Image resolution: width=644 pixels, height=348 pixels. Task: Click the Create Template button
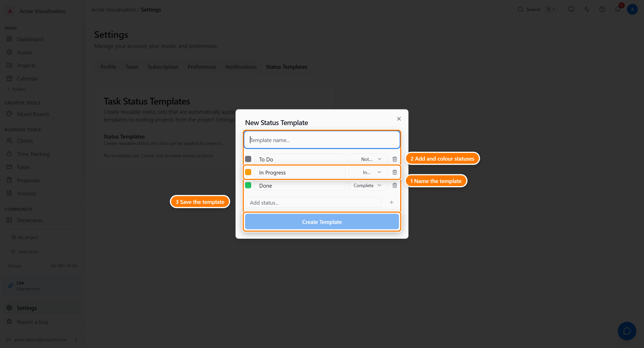tap(322, 222)
